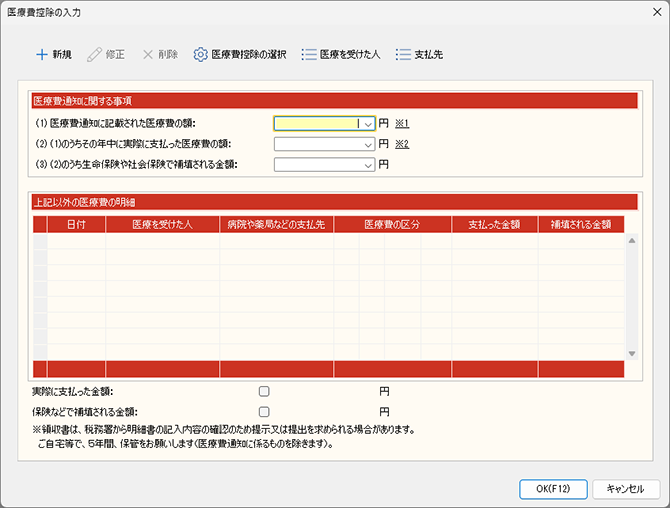The image size is (670, 508).
Task: Click the 新規 plus icon
Action: [x=41, y=54]
